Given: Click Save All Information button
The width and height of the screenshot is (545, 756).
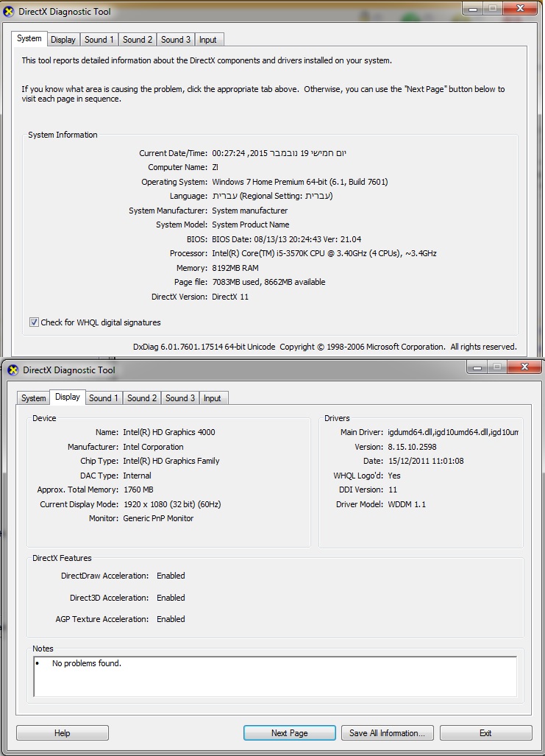Looking at the screenshot, I should [387, 733].
